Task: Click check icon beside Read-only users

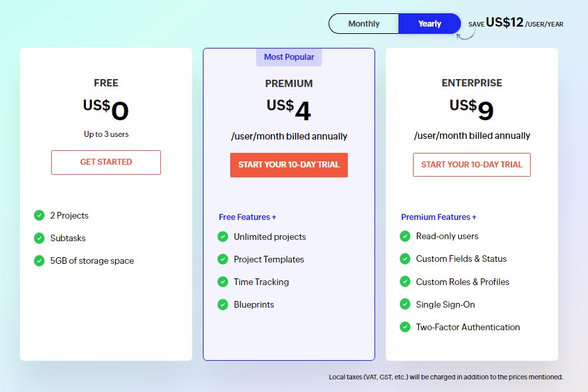Action: 405,237
